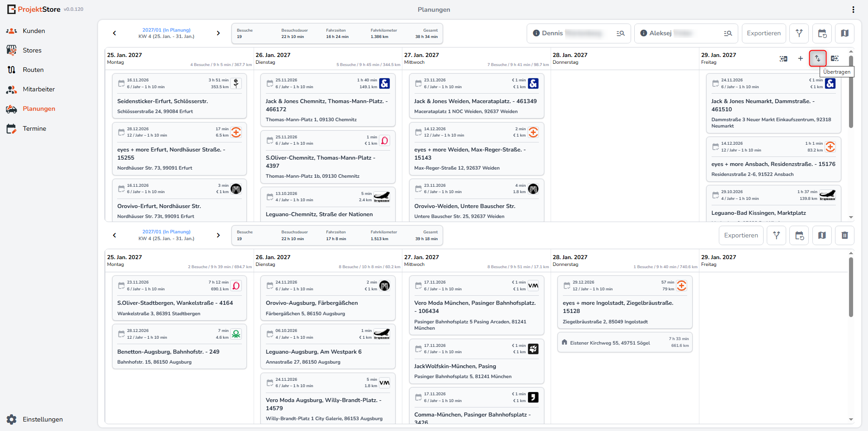The width and height of the screenshot is (868, 431).
Task: Click Exportieren button in lower planning
Action: coord(741,235)
